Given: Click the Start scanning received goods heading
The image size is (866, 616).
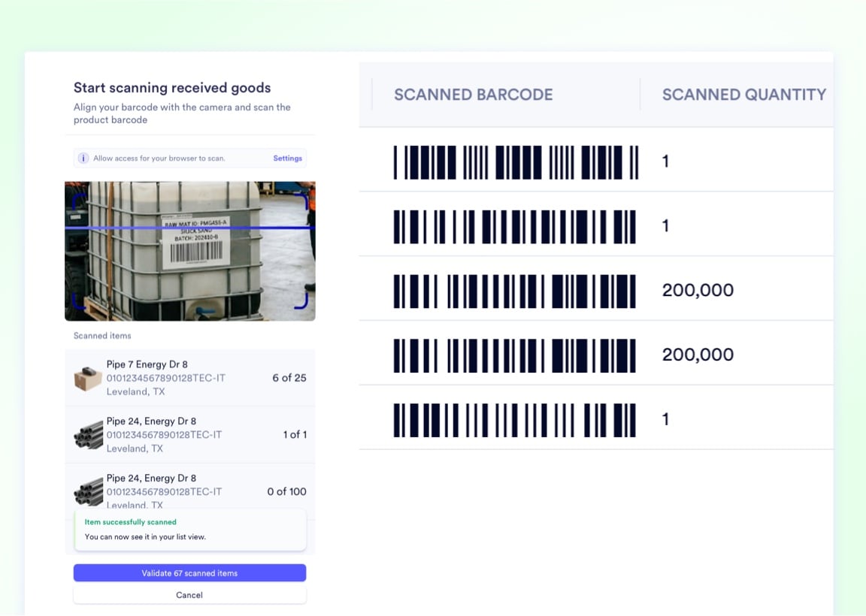Looking at the screenshot, I should 172,88.
